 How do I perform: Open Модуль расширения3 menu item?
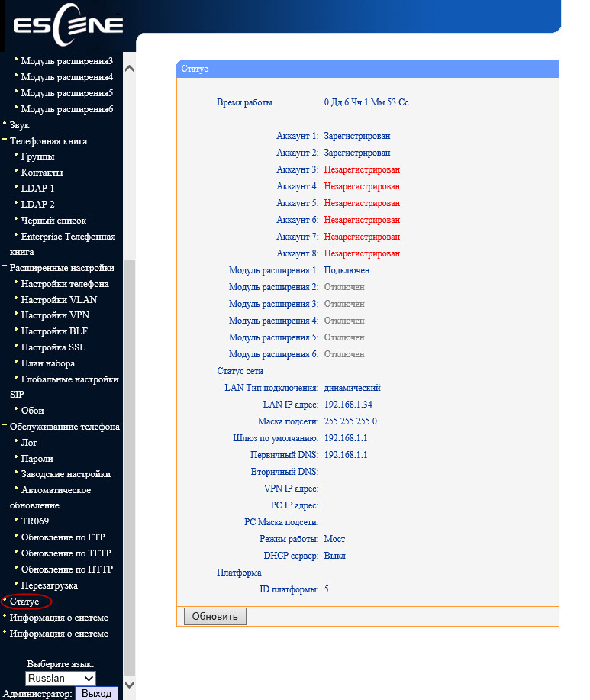pyautogui.click(x=67, y=61)
